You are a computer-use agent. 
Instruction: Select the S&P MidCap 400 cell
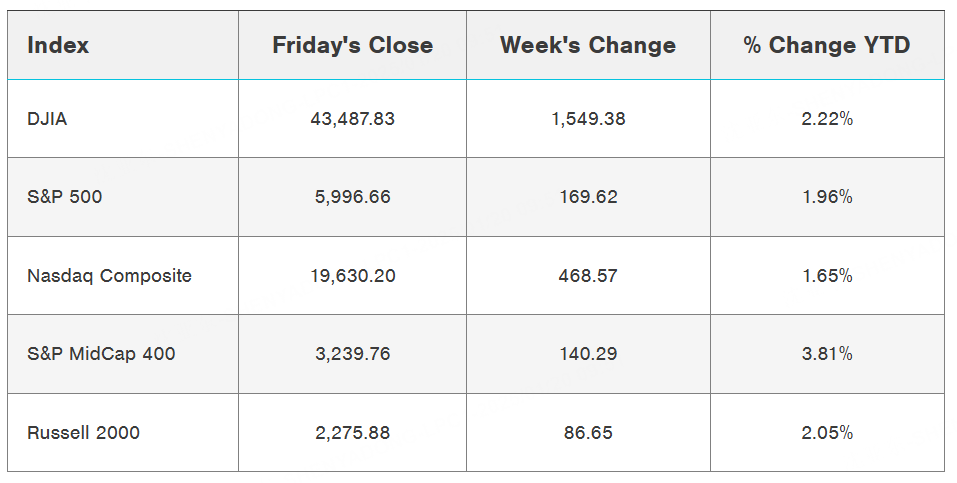(101, 354)
